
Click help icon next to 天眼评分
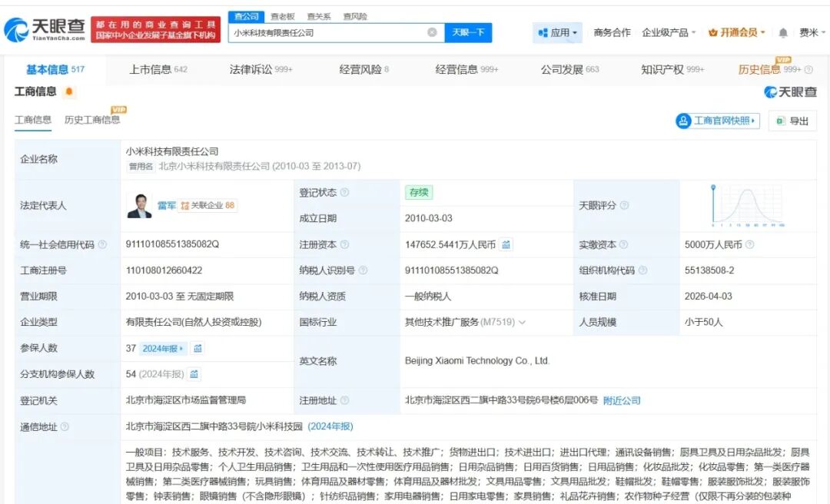pyautogui.click(x=624, y=205)
